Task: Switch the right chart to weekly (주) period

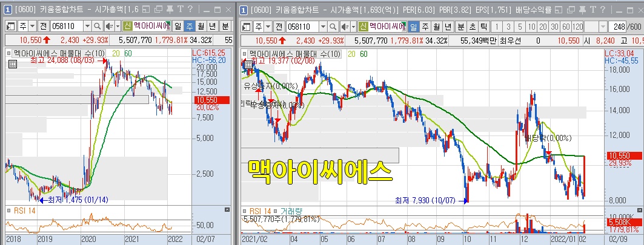Action: (425, 27)
